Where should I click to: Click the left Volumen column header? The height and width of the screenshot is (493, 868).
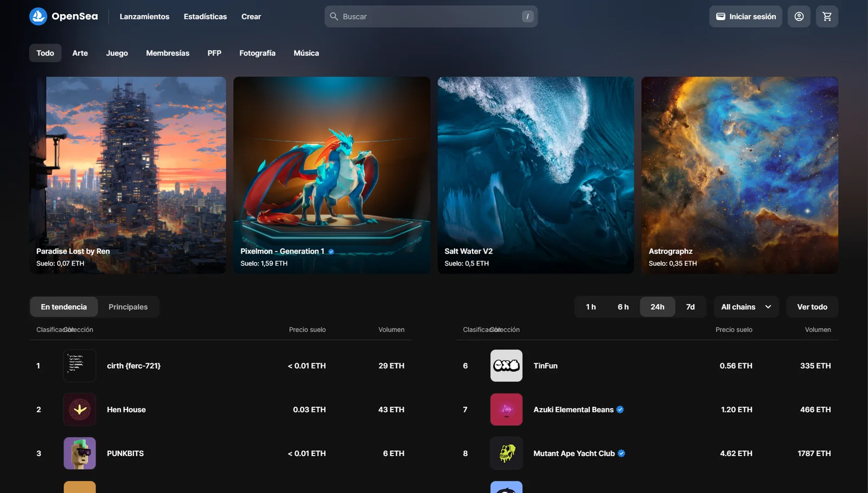pos(392,330)
